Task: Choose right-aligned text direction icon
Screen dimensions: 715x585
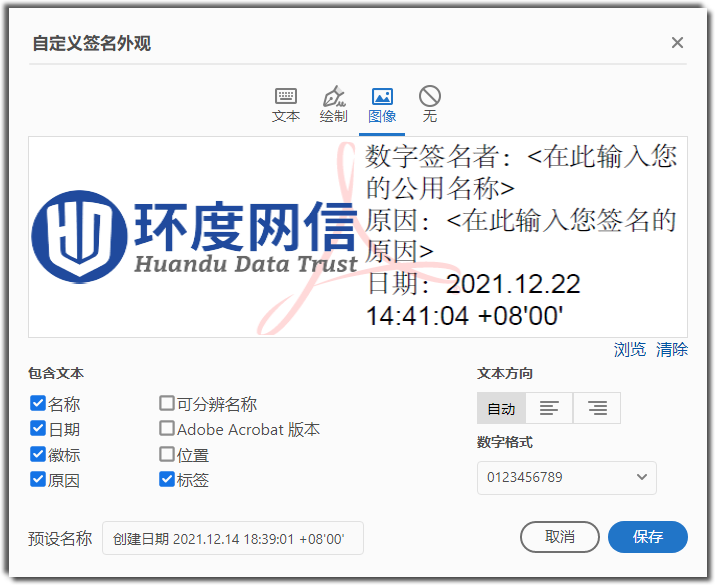Action: pos(597,408)
